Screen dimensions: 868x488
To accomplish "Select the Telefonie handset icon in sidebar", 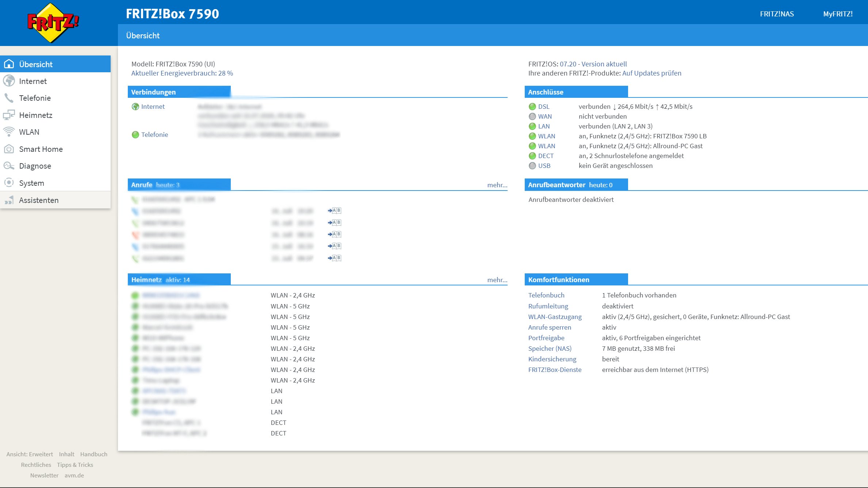I will [9, 98].
